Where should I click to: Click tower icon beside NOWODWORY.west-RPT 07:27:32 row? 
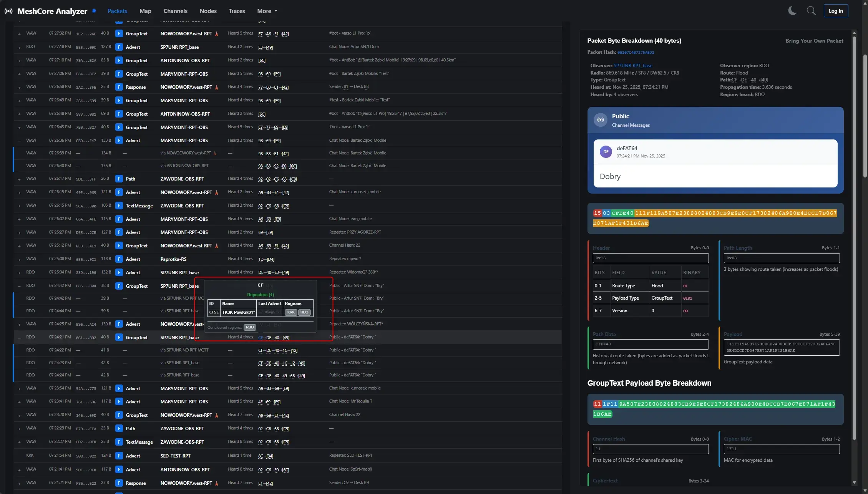click(x=217, y=34)
